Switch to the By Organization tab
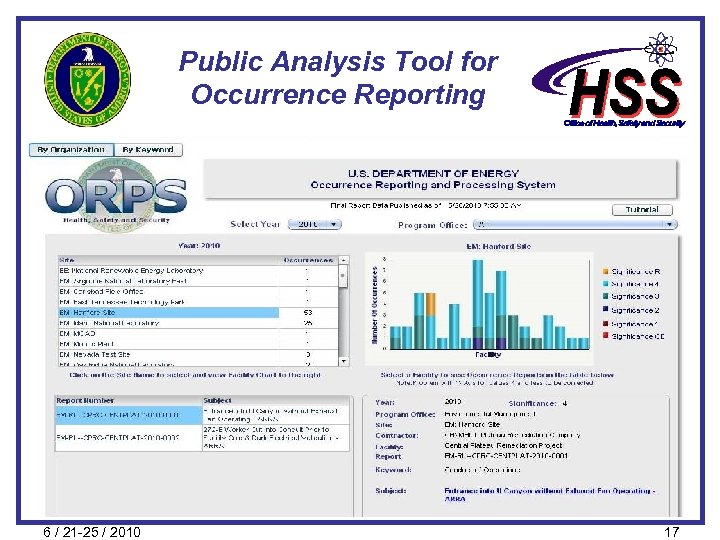The image size is (720, 540). (x=71, y=150)
